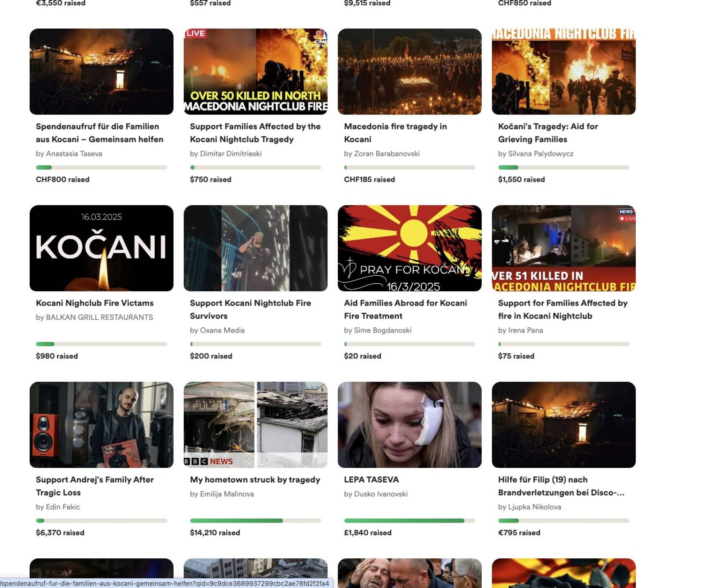715x588 pixels.
Task: Open "Support Andrej's Family After Tragic Loss"
Action: click(x=95, y=486)
